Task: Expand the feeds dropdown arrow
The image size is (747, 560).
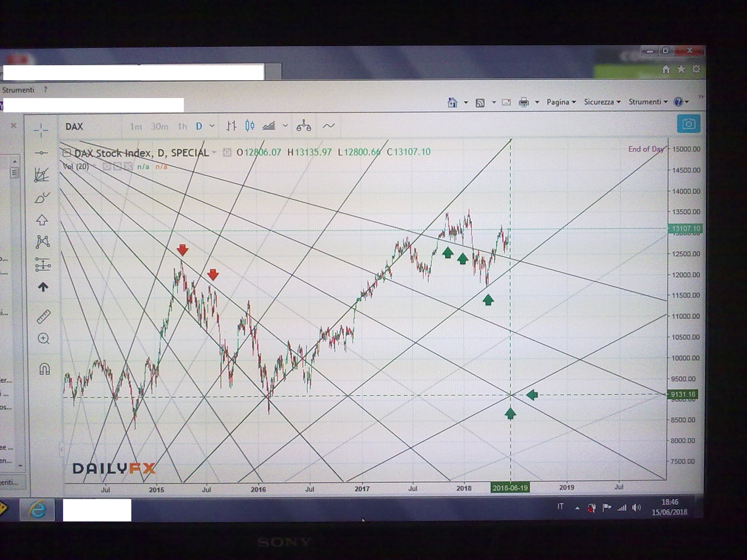Action: coord(494,102)
